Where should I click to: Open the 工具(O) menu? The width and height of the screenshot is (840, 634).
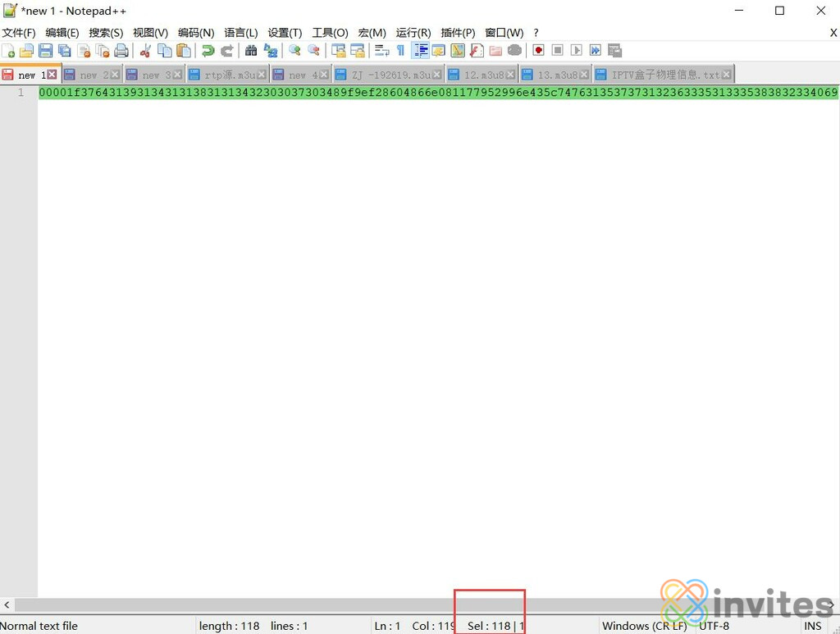point(330,33)
